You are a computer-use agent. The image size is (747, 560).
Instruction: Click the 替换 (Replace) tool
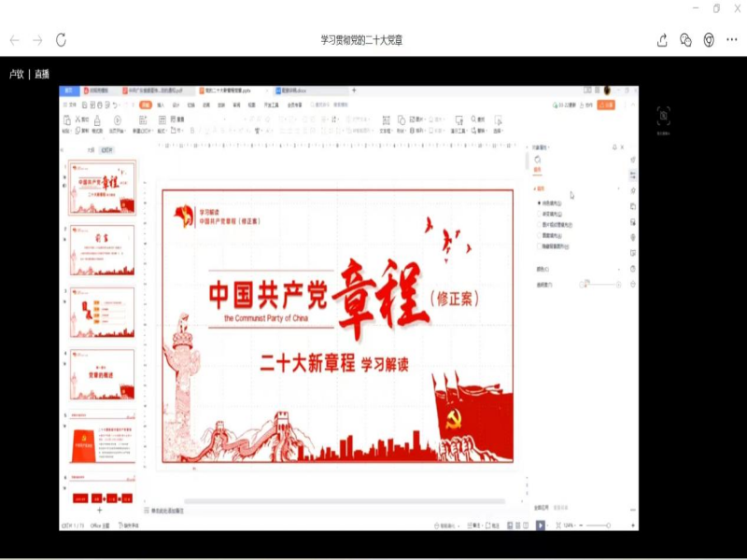[x=479, y=131]
